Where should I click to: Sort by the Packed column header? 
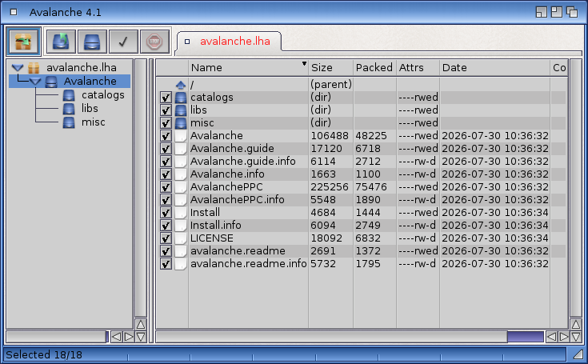click(x=374, y=68)
